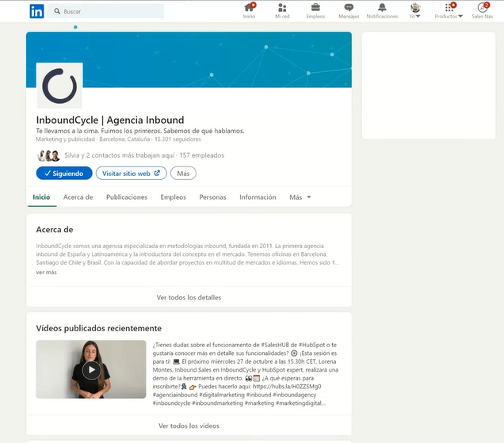Open the Empleos briefcase icon
Screen dimensions: 504x443
pyautogui.click(x=315, y=10)
